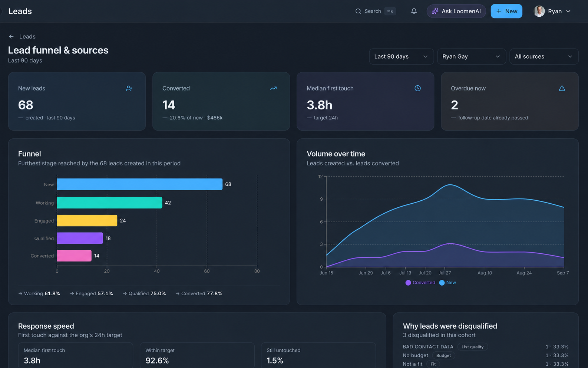
Task: Click the back arrow beside Leads breadcrumb
Action: click(11, 36)
